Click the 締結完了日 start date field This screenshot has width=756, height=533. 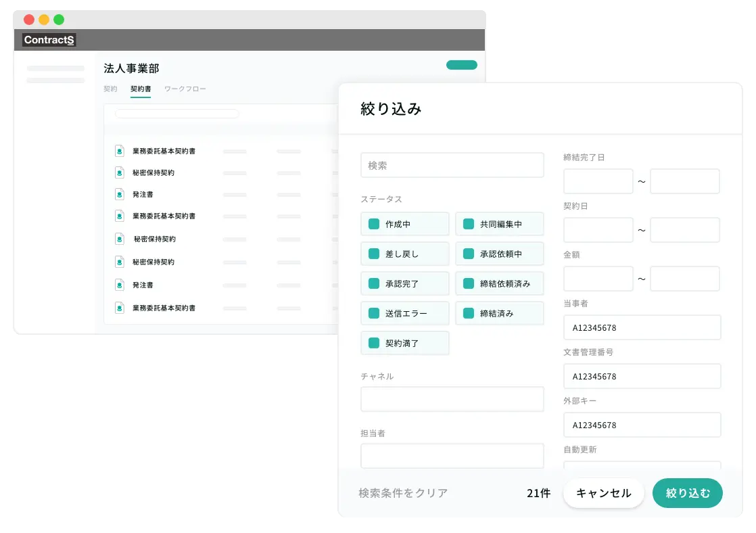pos(598,181)
